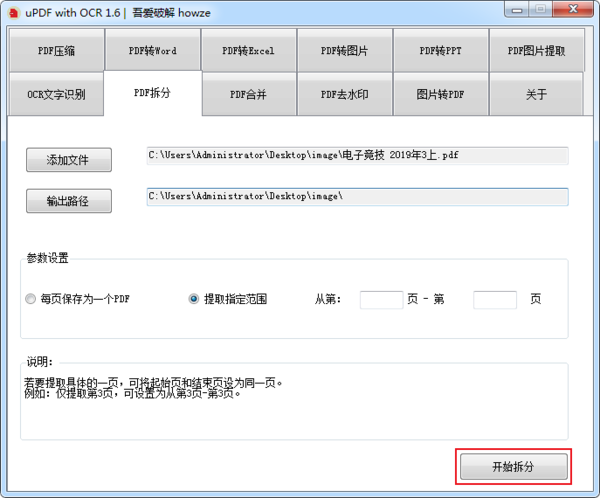Click the uPDF app icon in title bar
The image size is (600, 498).
click(14, 10)
